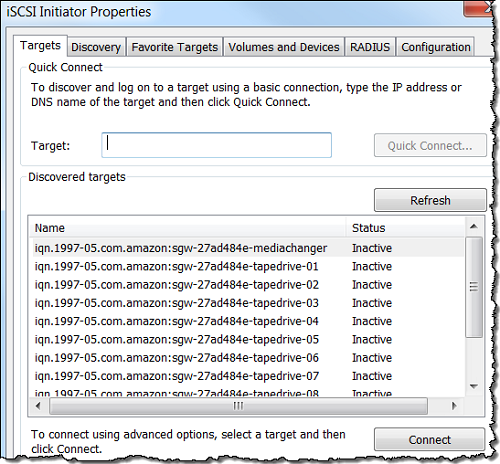Select the tapedrive-01 target
The image size is (500, 464).
(247, 266)
